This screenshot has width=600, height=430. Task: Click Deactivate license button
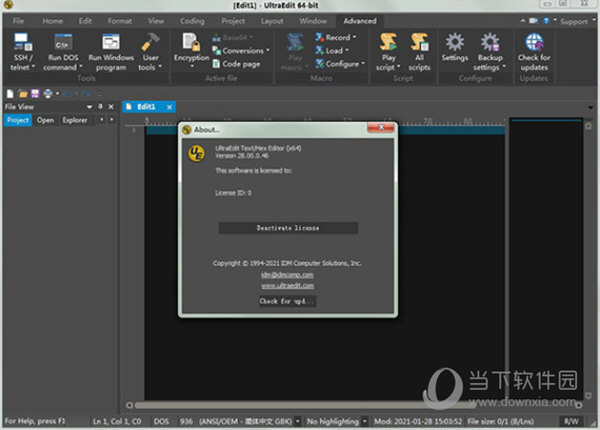coord(288,228)
